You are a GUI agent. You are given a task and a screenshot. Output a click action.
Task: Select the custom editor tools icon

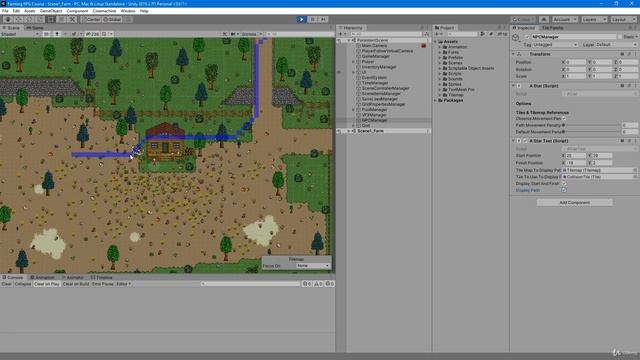click(x=72, y=19)
